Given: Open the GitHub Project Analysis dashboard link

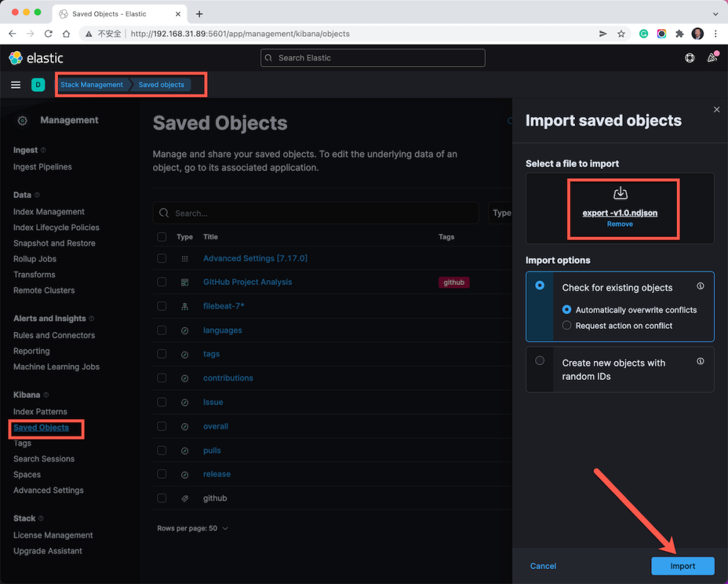Looking at the screenshot, I should (x=247, y=282).
